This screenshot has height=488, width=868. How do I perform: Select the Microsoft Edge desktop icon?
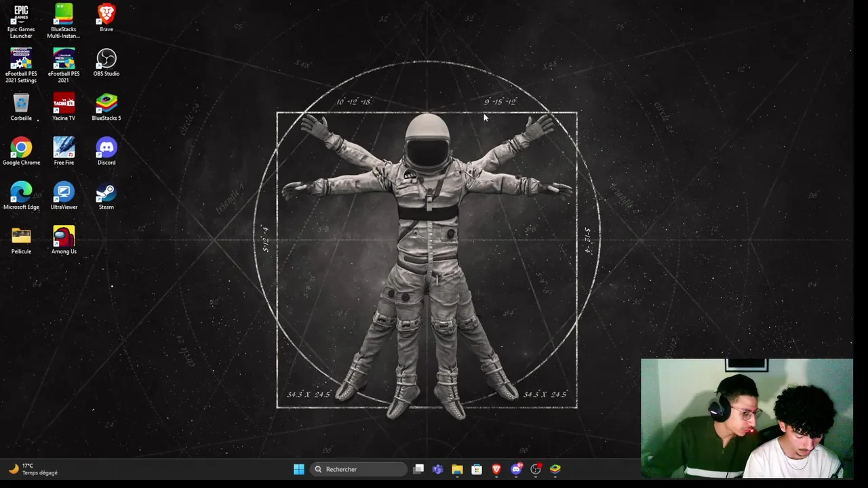[21, 196]
